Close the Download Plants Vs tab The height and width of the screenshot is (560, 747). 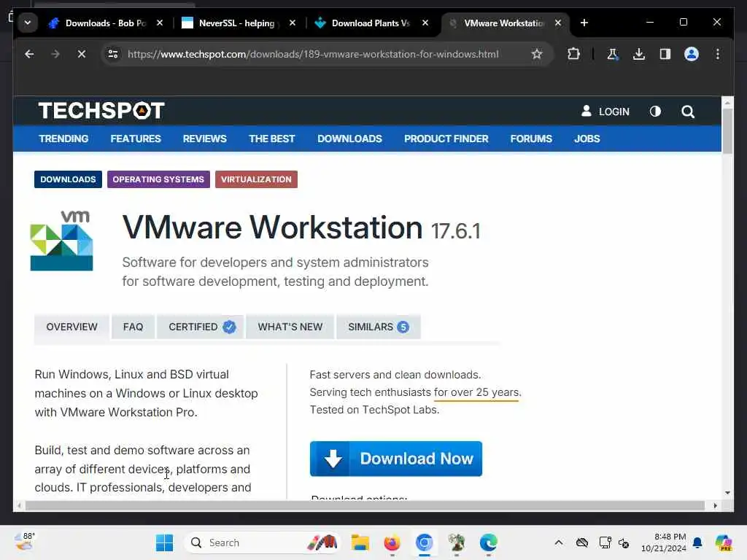click(x=425, y=23)
